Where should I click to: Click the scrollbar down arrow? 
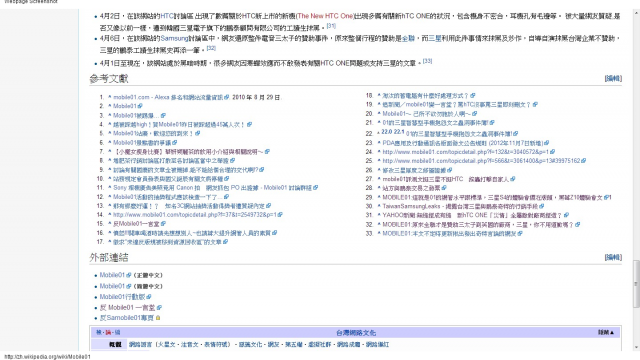click(x=636, y=347)
